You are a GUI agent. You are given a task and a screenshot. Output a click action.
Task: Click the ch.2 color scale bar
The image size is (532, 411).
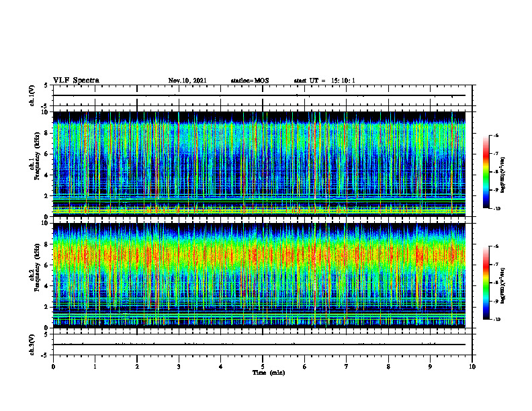(486, 283)
